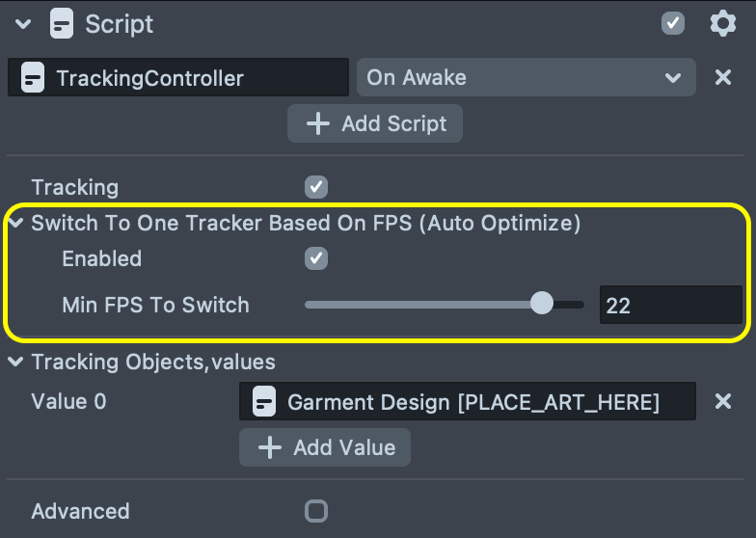Enable the Advanced checkbox

click(x=315, y=511)
